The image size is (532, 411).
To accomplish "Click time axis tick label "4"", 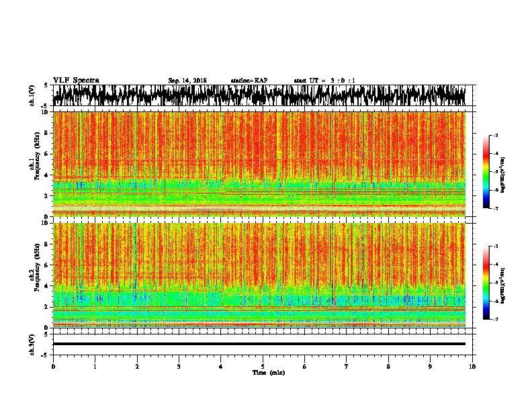I will pyautogui.click(x=221, y=367).
